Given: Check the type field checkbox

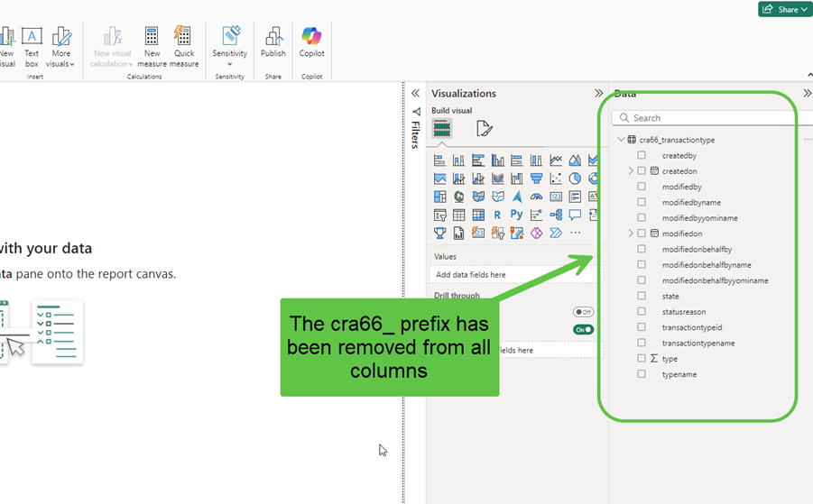Looking at the screenshot, I should coord(642,358).
